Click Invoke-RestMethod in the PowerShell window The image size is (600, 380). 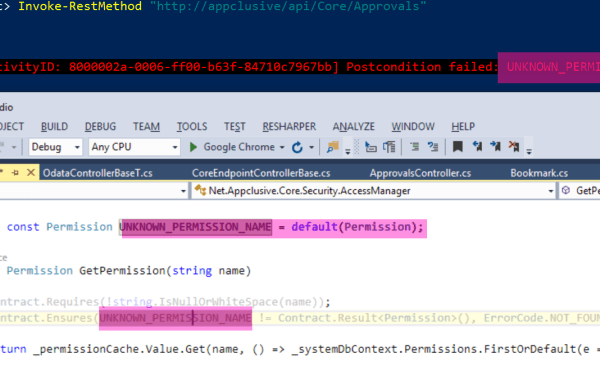[x=80, y=6]
